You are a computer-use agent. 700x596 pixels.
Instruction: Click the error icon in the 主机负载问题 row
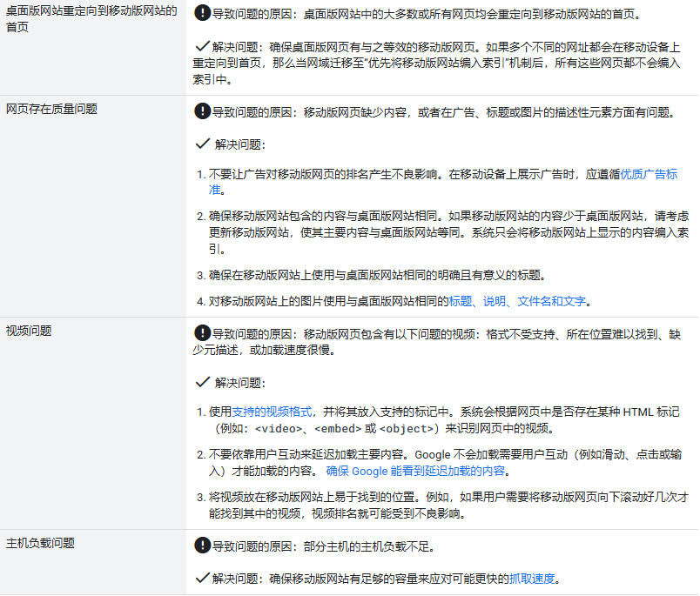203,546
